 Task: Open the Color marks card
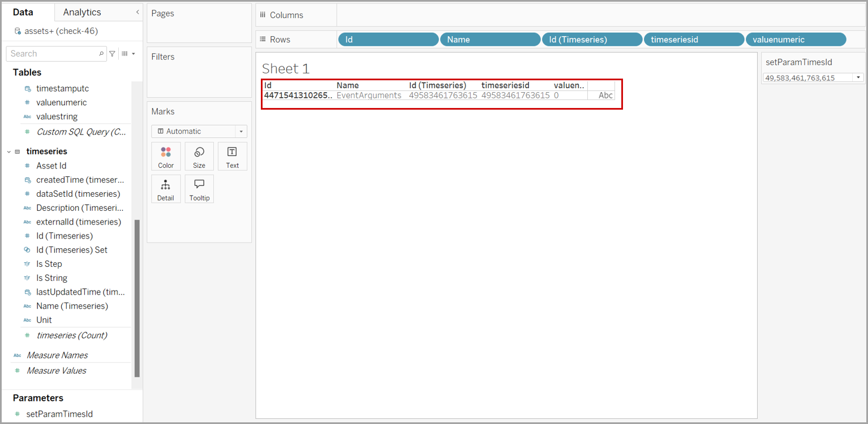click(166, 156)
